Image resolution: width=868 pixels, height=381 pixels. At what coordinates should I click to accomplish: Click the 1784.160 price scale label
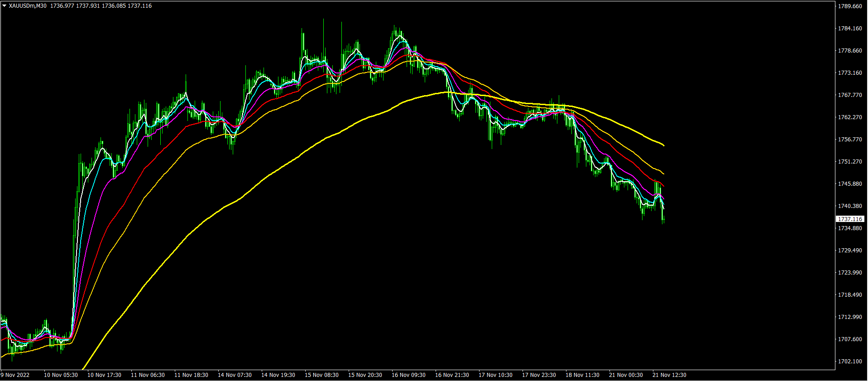pyautogui.click(x=850, y=29)
